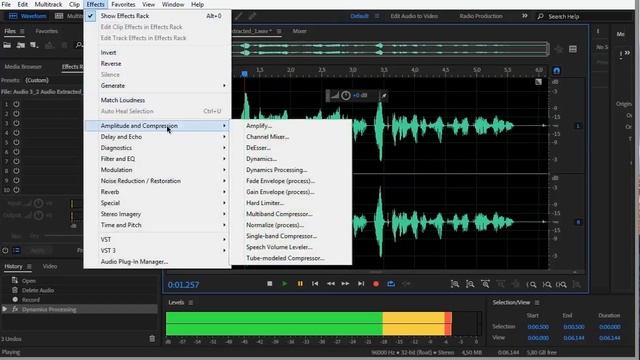Select Edit Audio to Video workspace
640x360 pixels.
tap(414, 16)
